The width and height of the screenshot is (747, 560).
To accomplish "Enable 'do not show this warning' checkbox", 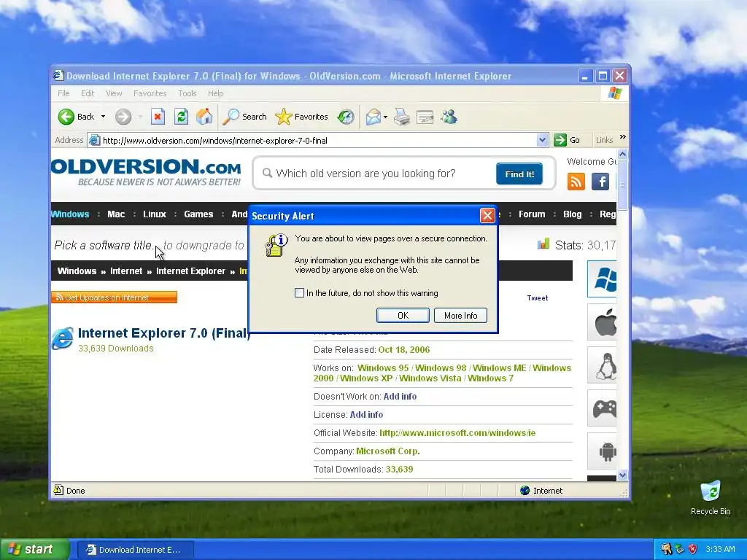I will pos(299,293).
